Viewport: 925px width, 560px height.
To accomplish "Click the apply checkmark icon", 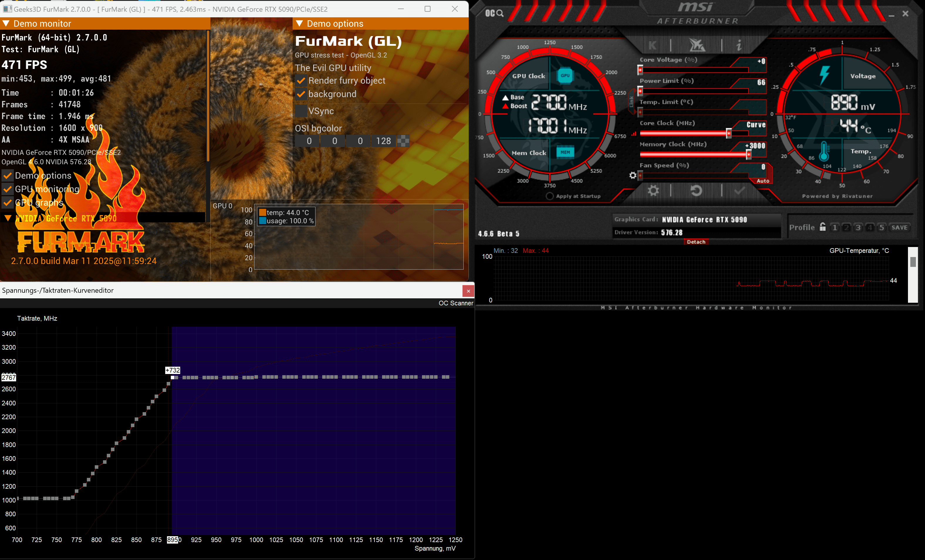I will coord(739,191).
